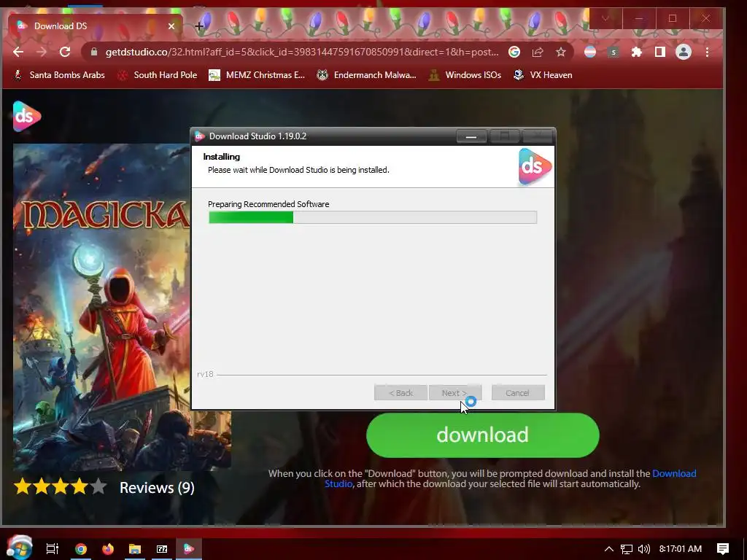
Task: Click Reviews (9) text
Action: coord(157,488)
